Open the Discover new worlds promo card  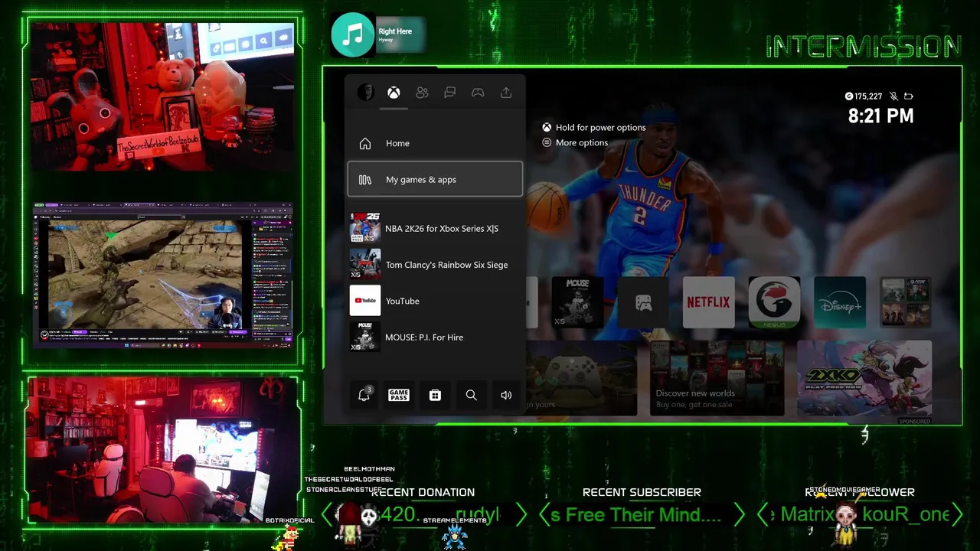point(717,378)
